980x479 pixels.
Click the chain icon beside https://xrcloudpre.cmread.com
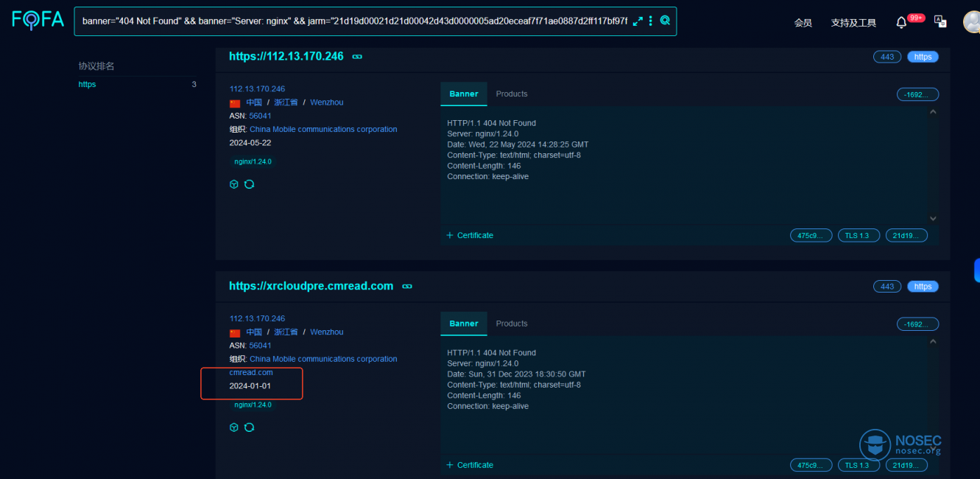click(407, 286)
